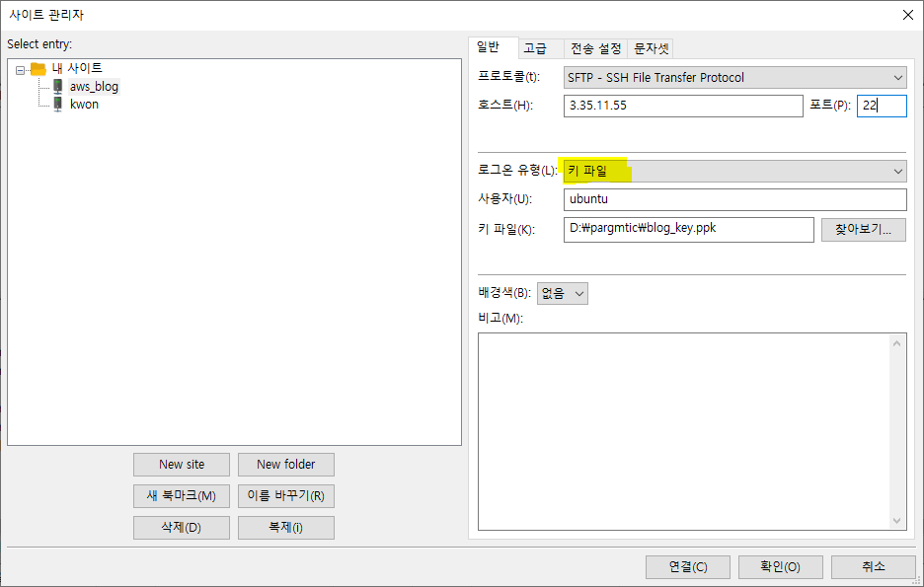Select the 일반 tab
This screenshot has height=587, width=924.
489,47
